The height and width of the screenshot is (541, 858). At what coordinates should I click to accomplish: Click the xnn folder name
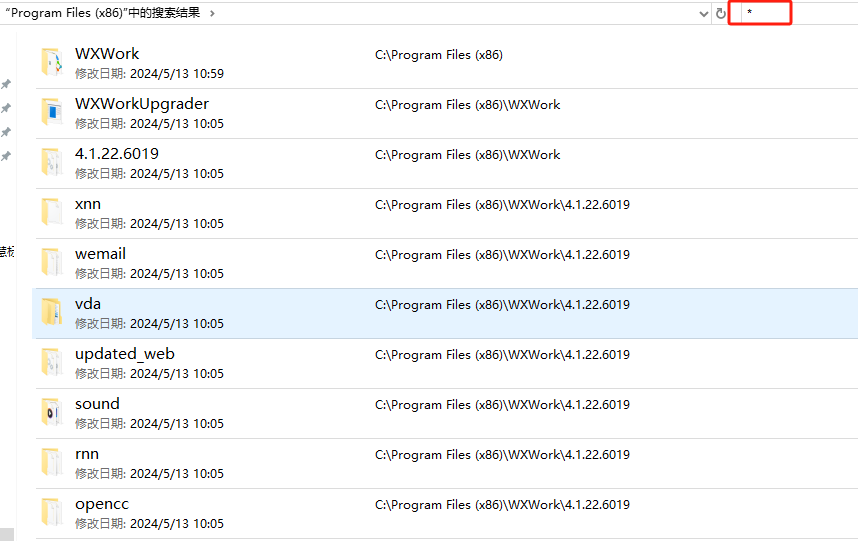click(88, 204)
